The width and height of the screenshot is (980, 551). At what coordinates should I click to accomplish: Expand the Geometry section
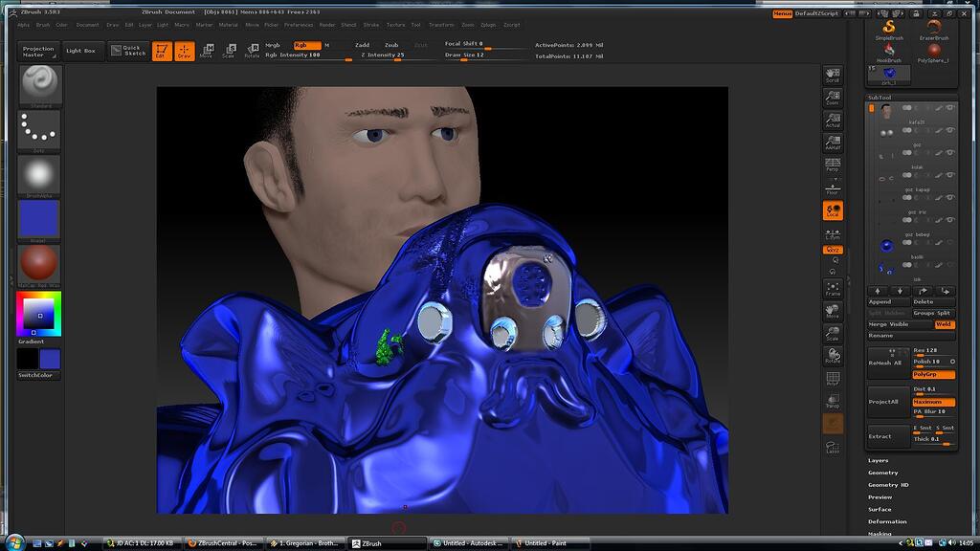click(x=880, y=472)
